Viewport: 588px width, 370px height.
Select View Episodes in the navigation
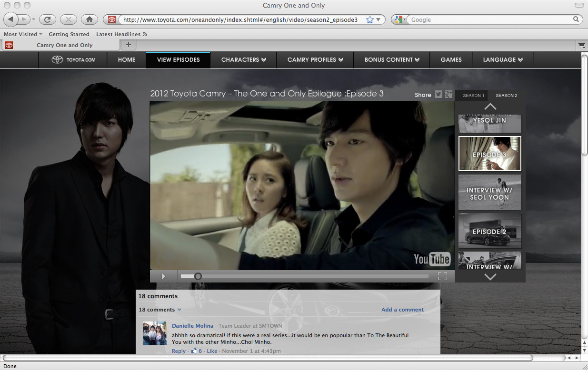[x=178, y=60]
